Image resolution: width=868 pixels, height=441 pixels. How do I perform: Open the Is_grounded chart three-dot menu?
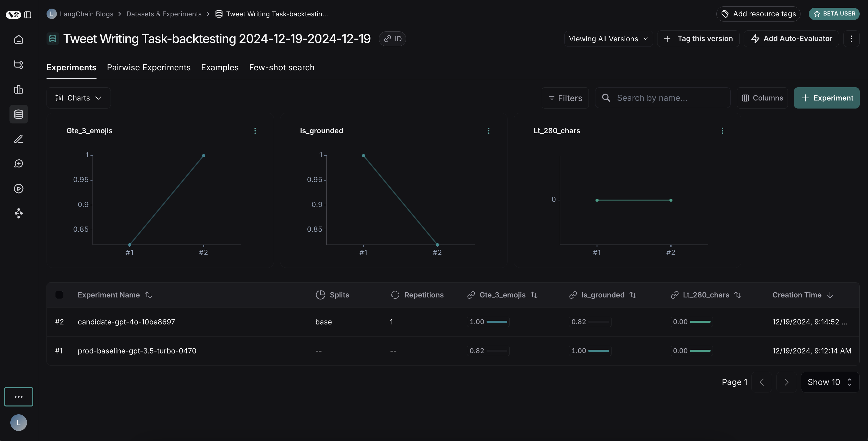(489, 131)
